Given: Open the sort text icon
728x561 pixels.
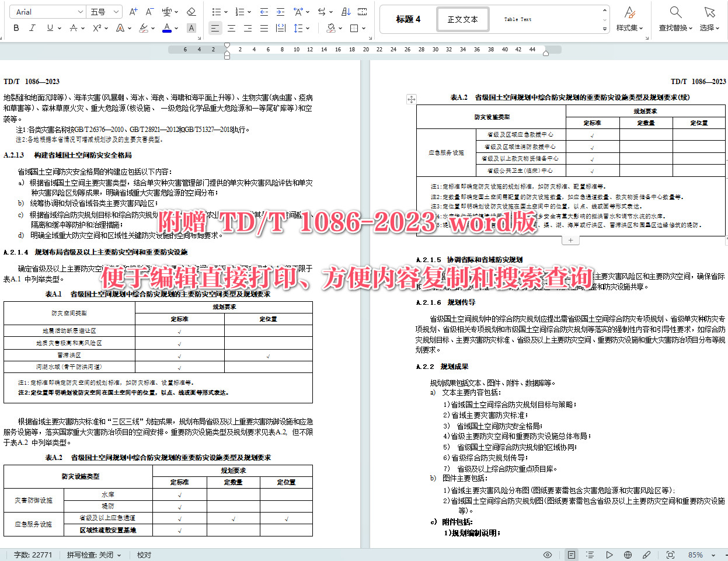Looking at the screenshot, I should click(x=346, y=12).
